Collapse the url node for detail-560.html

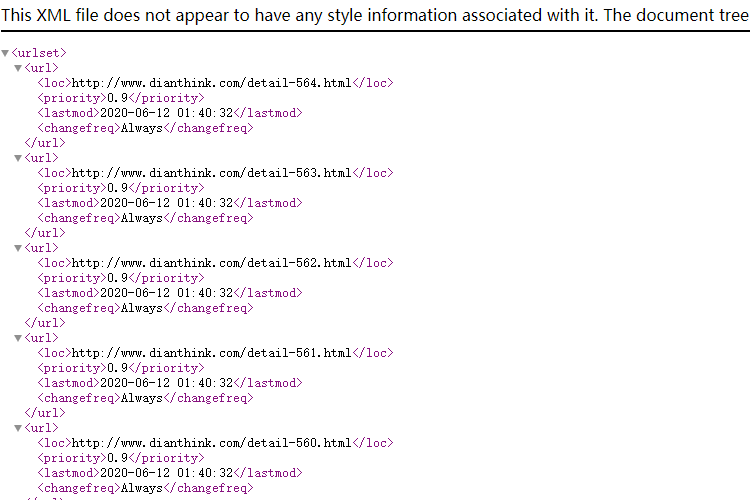18,428
